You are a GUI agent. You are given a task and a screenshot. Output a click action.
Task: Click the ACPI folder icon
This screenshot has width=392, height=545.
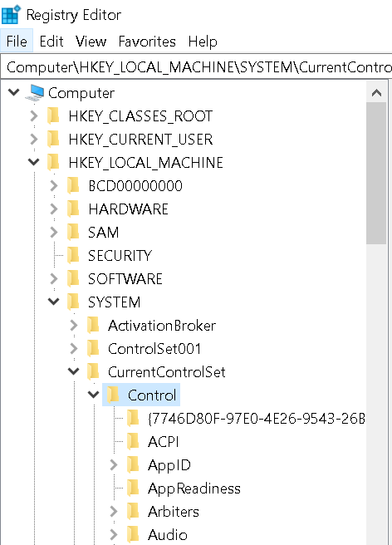point(133,442)
